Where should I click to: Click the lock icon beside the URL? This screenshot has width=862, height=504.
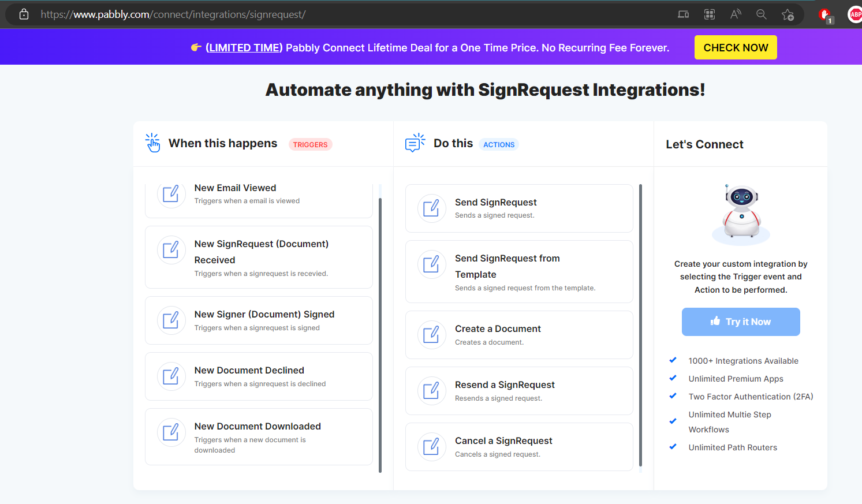point(24,14)
